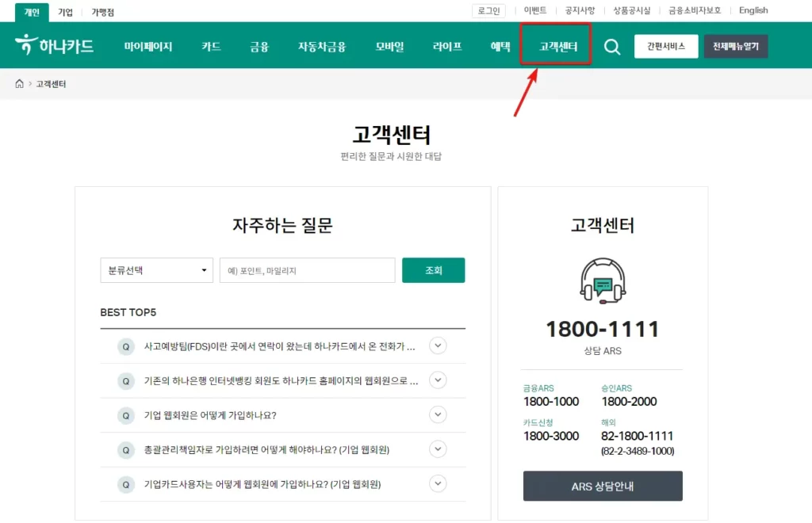Image resolution: width=812 pixels, height=523 pixels.
Task: Open the 모바일 menu
Action: (389, 47)
